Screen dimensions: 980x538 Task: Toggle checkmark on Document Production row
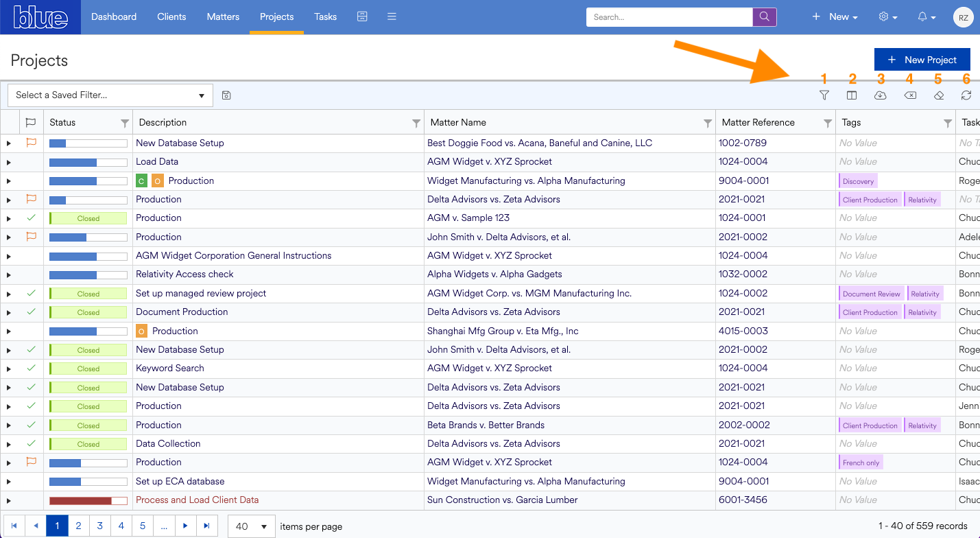(x=30, y=312)
